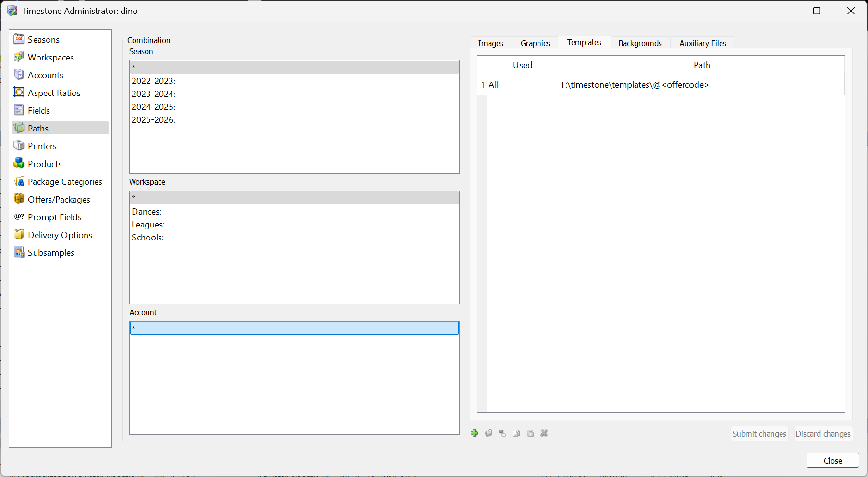Click the Timestone Administrator title bar icon
Image resolution: width=868 pixels, height=477 pixels.
pos(12,11)
